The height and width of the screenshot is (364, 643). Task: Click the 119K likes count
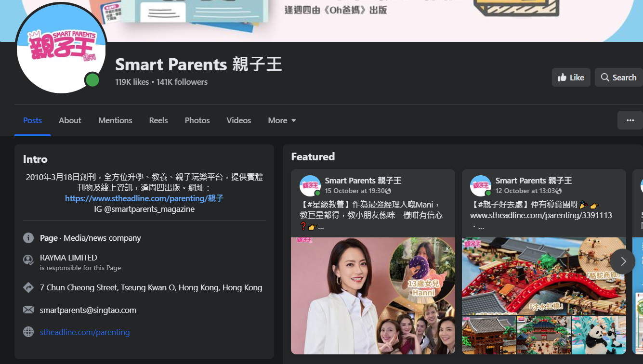pyautogui.click(x=132, y=82)
